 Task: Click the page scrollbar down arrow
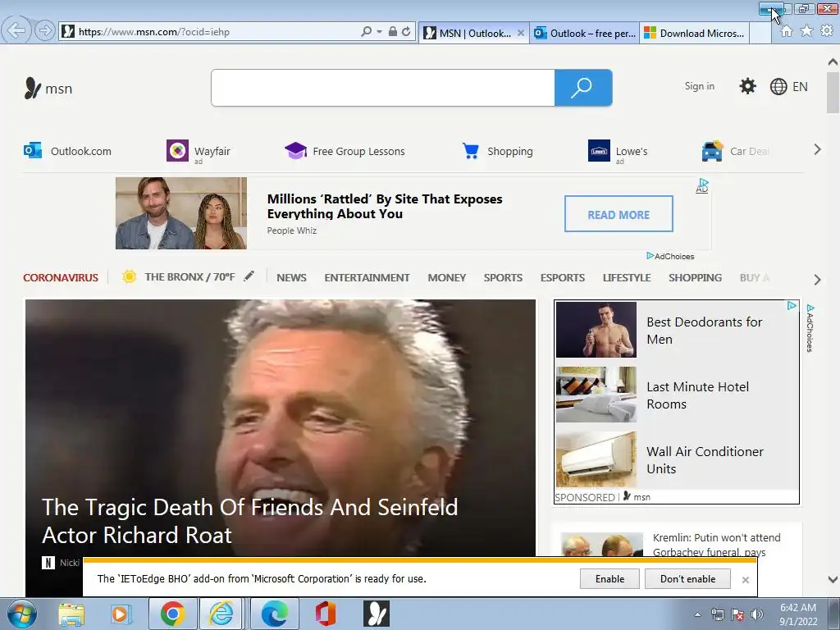833,579
